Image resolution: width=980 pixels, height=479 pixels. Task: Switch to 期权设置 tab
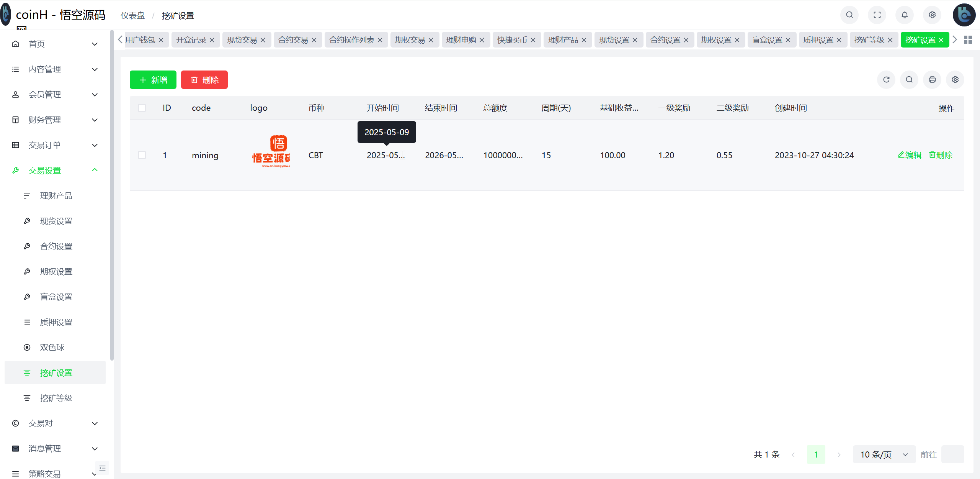click(x=716, y=40)
